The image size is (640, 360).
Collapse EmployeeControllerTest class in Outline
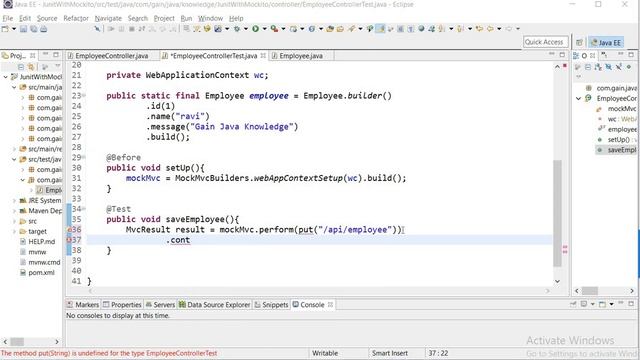[x=578, y=98]
